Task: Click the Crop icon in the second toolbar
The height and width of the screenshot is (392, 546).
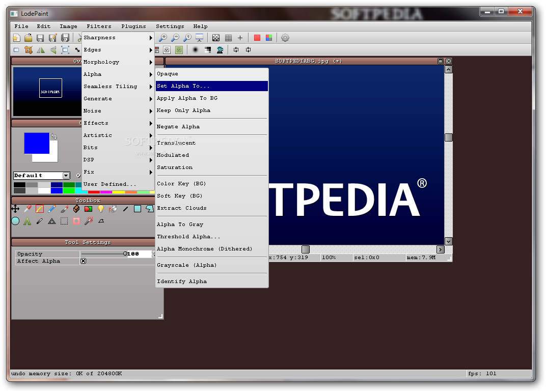Action: (29, 50)
